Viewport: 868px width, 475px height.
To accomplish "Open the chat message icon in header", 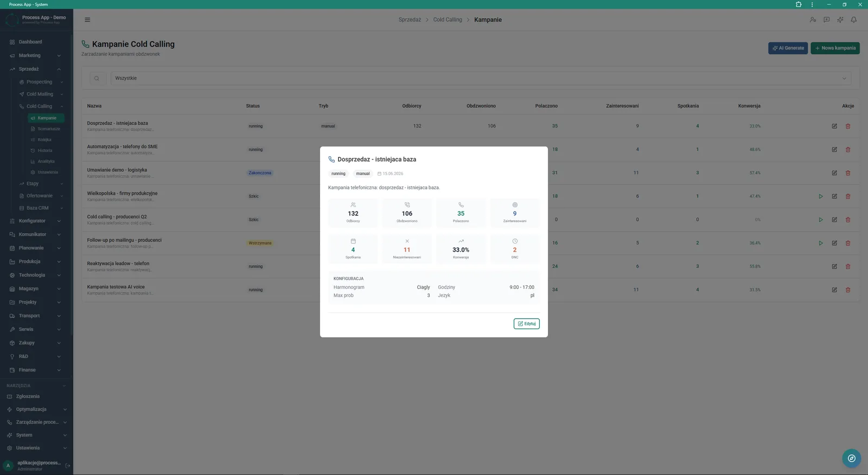I will click(x=826, y=20).
